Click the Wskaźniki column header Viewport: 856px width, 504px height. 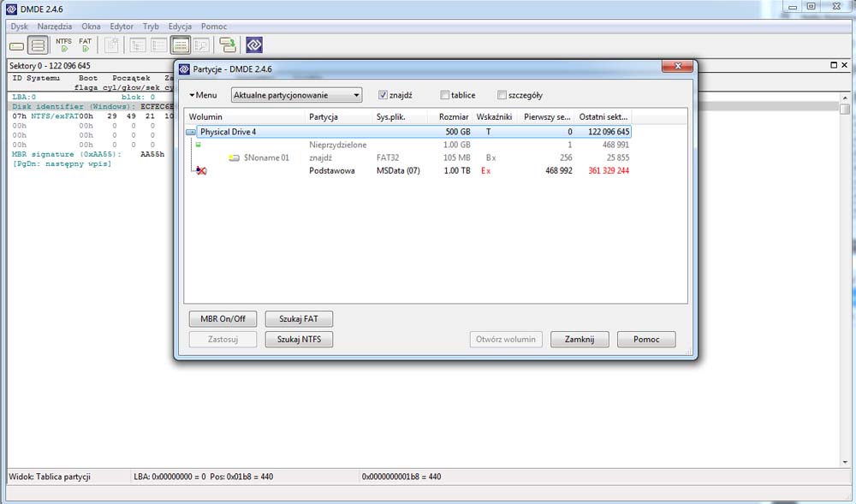[x=494, y=116]
